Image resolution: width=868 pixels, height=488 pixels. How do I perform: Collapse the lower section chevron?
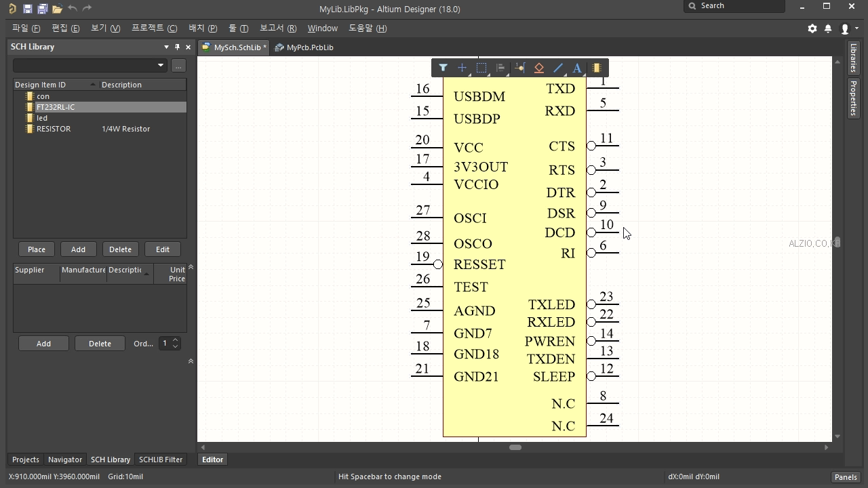(191, 361)
